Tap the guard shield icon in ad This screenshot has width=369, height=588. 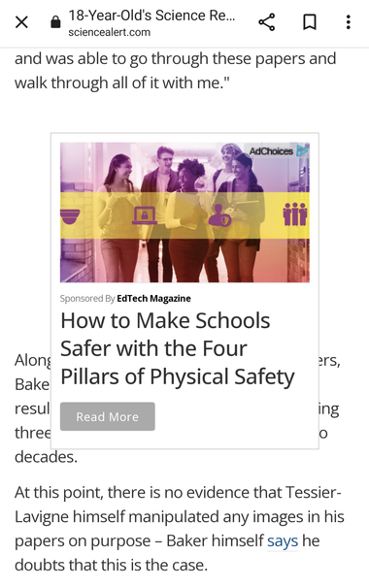pos(220,215)
